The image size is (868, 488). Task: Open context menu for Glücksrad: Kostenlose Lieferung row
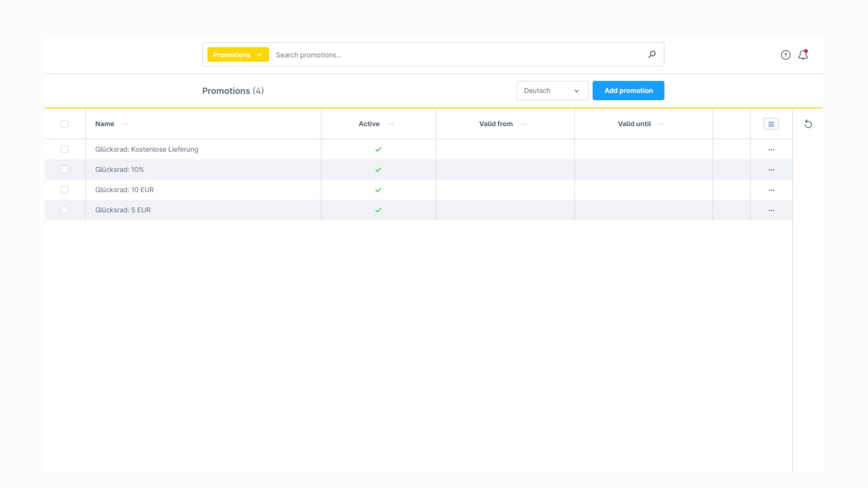771,150
